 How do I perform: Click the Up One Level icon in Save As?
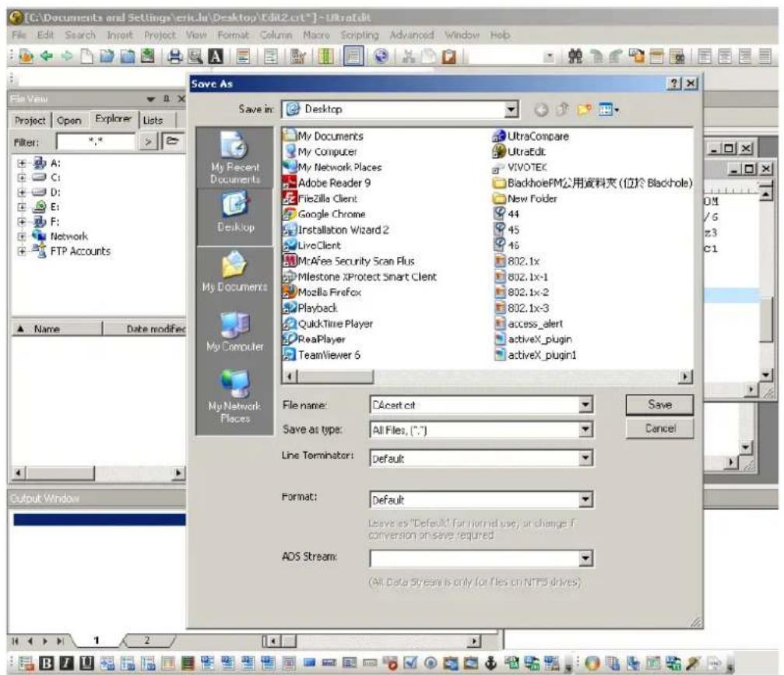click(562, 110)
